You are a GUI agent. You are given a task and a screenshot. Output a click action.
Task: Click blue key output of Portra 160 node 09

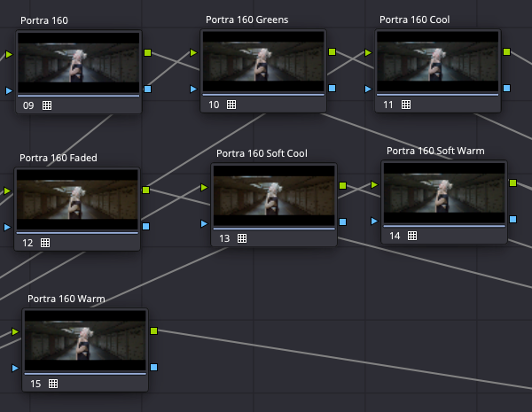[147, 89]
